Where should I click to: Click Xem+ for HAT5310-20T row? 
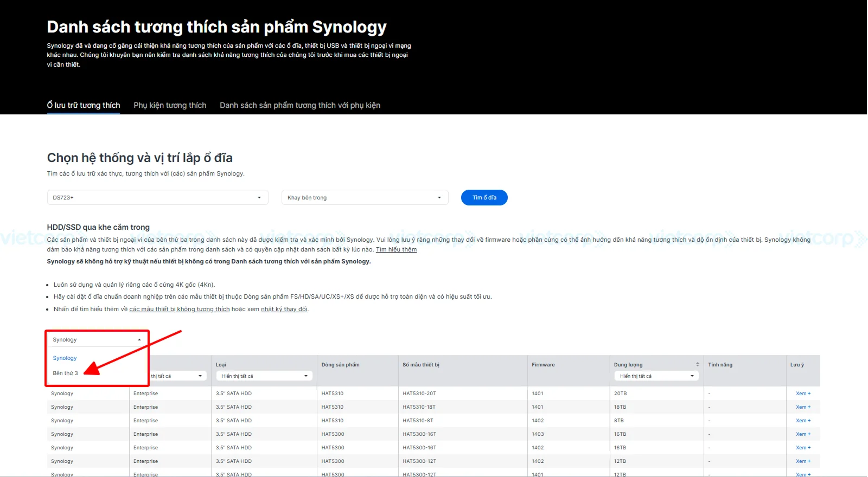tap(803, 394)
